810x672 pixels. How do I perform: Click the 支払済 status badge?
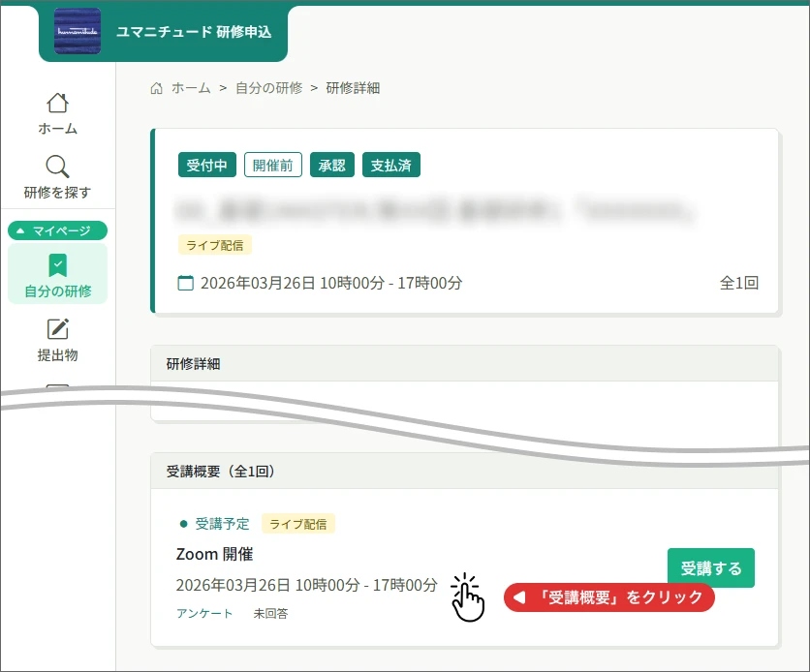pos(391,165)
